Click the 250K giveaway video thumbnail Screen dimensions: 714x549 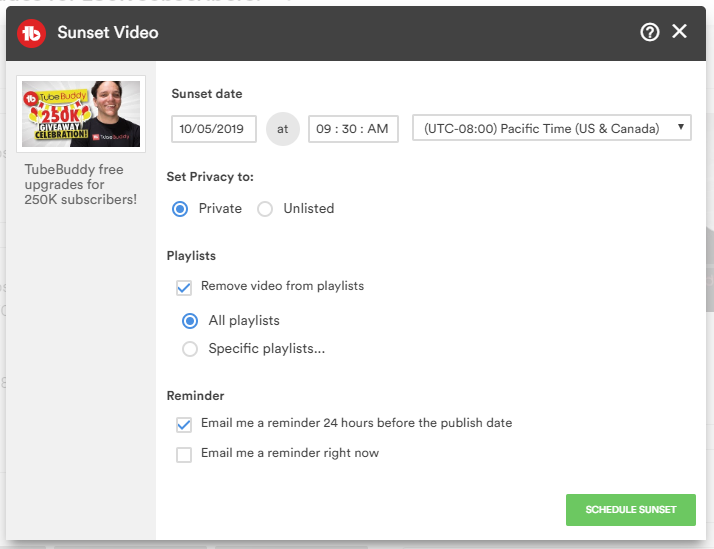point(81,114)
